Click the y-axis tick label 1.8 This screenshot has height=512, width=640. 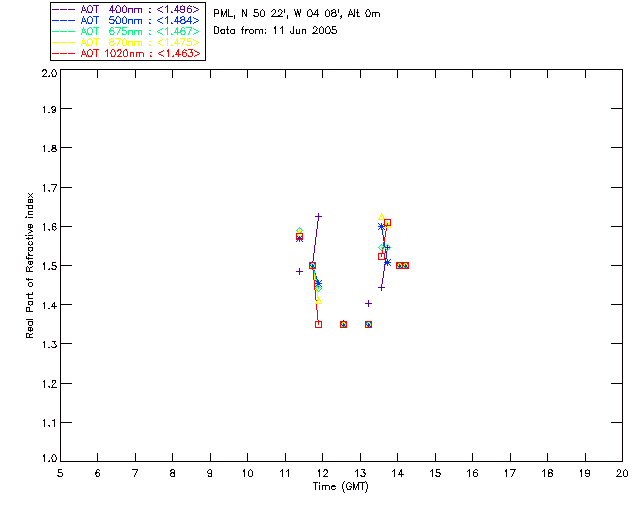(49, 148)
